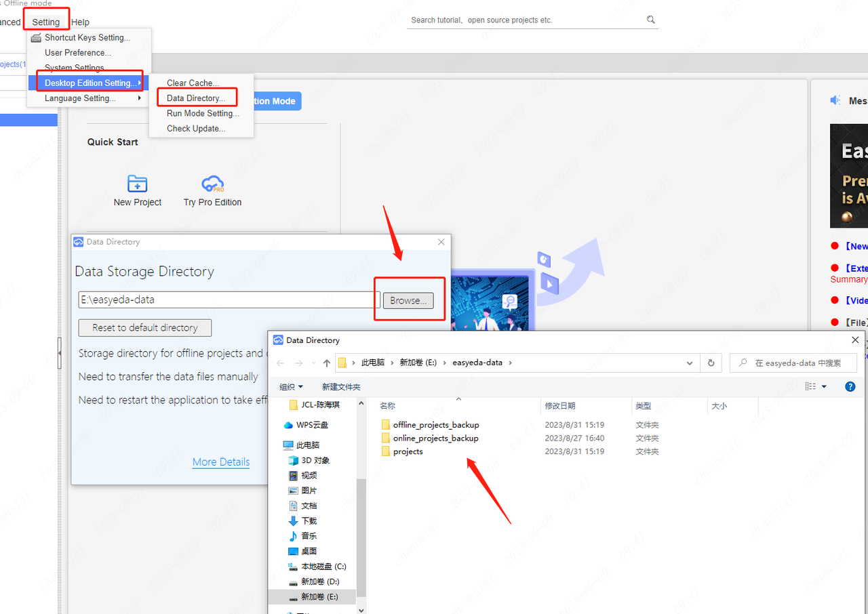Sort by 名称 column header
Image resolution: width=868 pixels, height=614 pixels.
coord(458,405)
